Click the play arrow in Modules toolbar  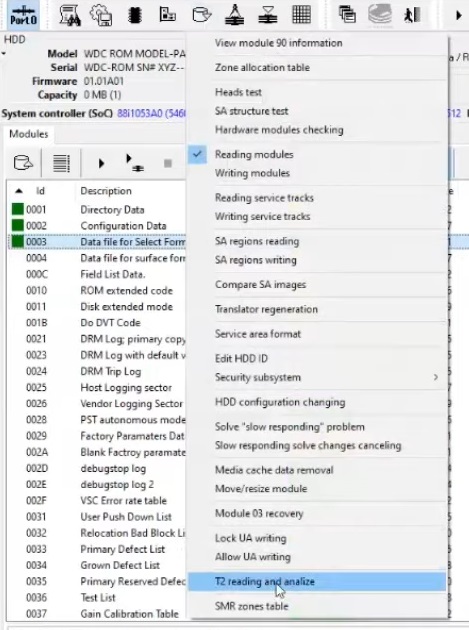coord(101,163)
